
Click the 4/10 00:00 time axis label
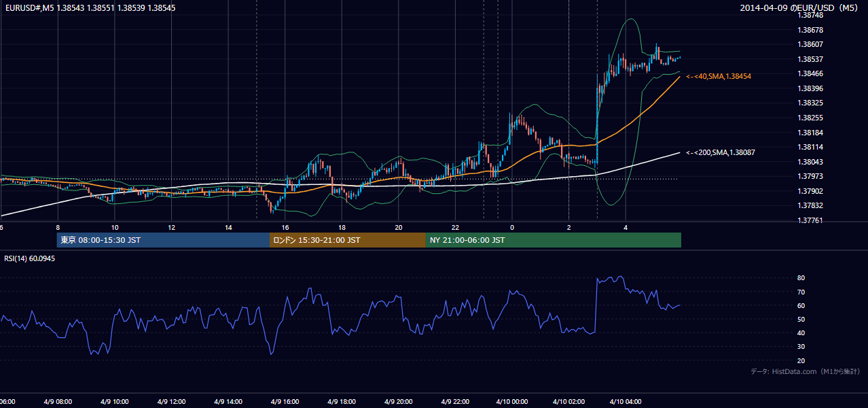pyautogui.click(x=512, y=401)
